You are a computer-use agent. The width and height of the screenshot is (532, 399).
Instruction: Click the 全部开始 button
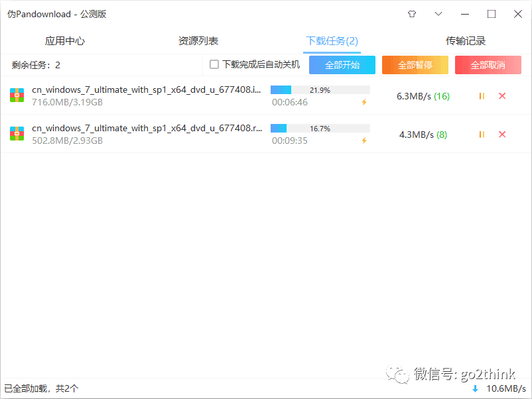pos(342,64)
